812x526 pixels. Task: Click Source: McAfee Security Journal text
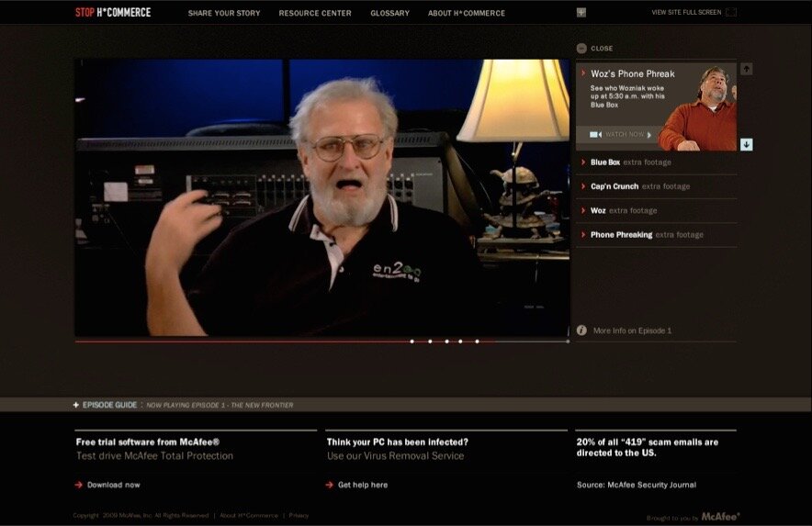coord(637,485)
